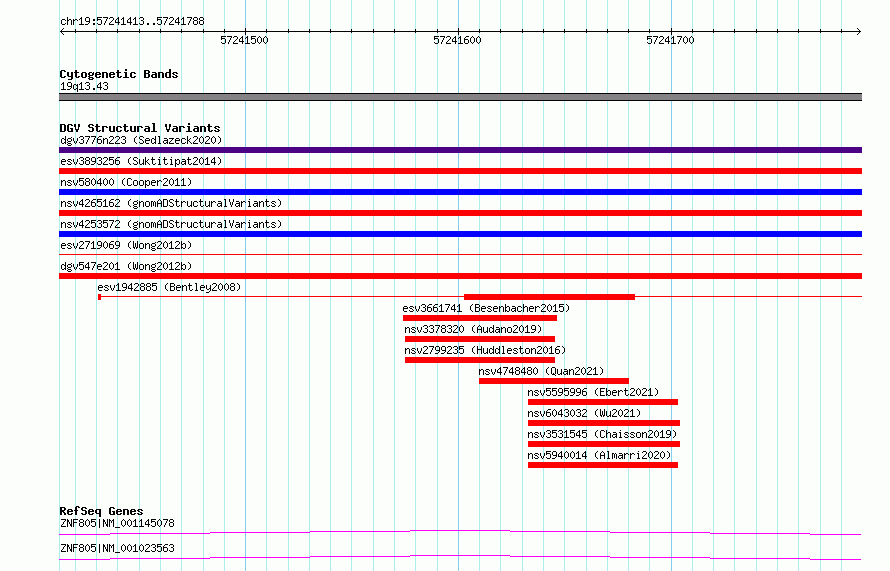Open nsv5940014 (Almarri2020) variant label
The height and width of the screenshot is (571, 890).
tap(599, 455)
